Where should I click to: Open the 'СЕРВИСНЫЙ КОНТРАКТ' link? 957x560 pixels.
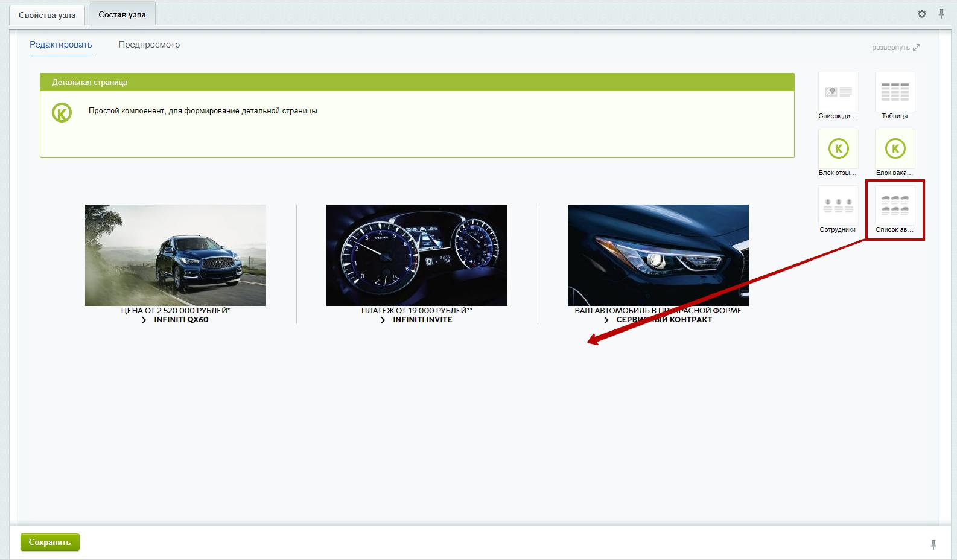click(664, 320)
